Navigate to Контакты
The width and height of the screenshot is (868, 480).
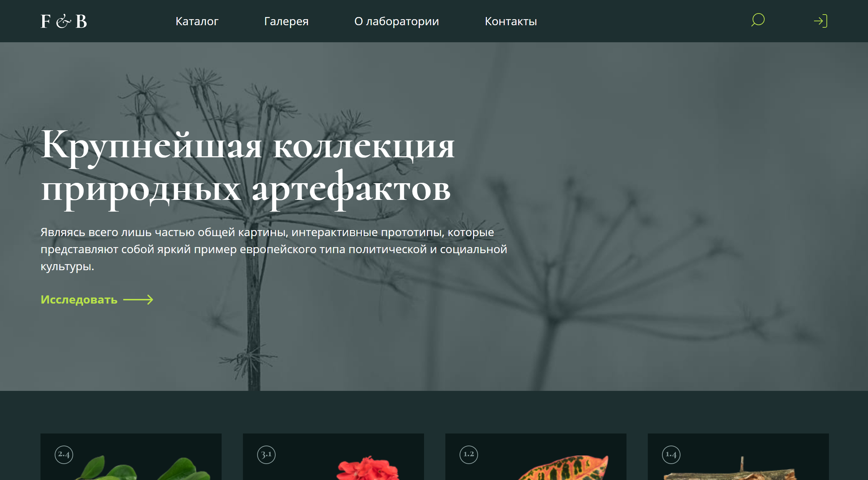(511, 21)
